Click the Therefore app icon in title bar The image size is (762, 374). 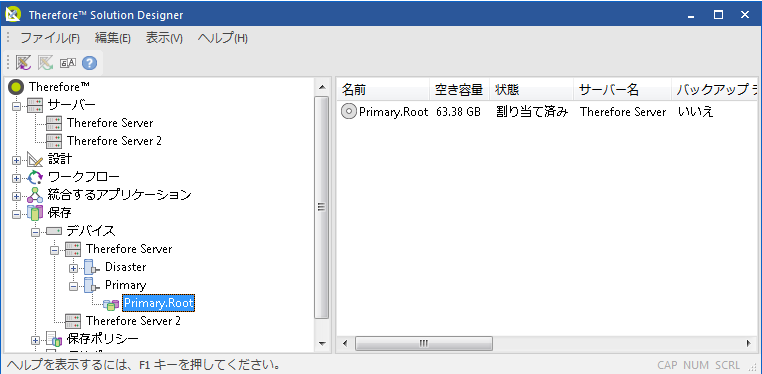coord(13,14)
